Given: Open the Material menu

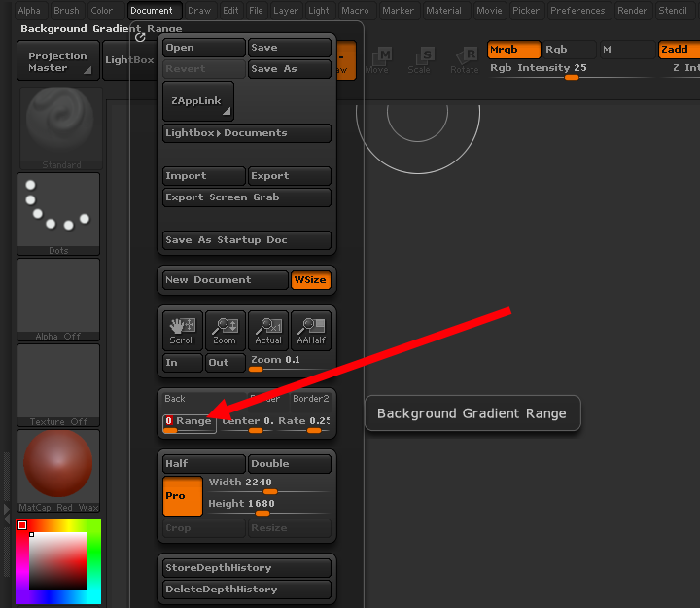Looking at the screenshot, I should [443, 11].
